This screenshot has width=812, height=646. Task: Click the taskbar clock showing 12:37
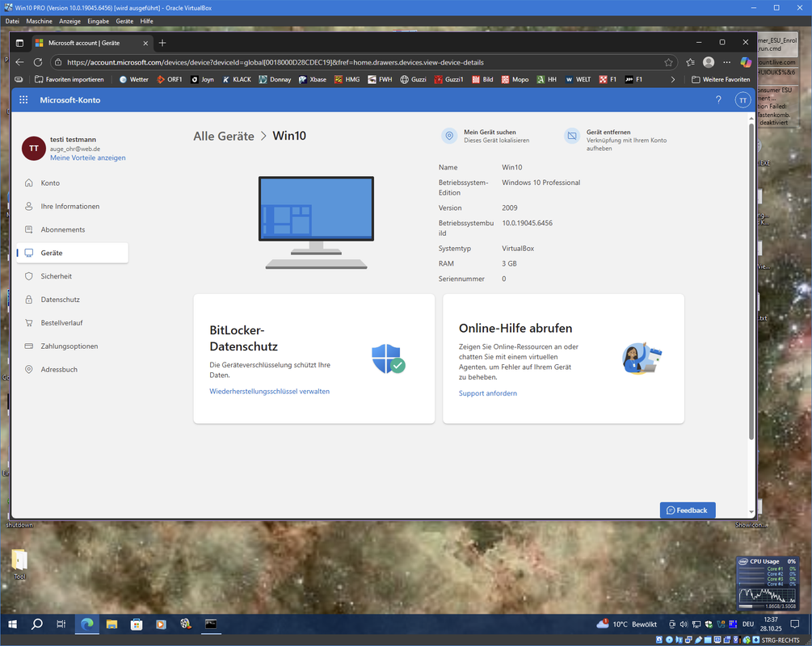pos(771,624)
